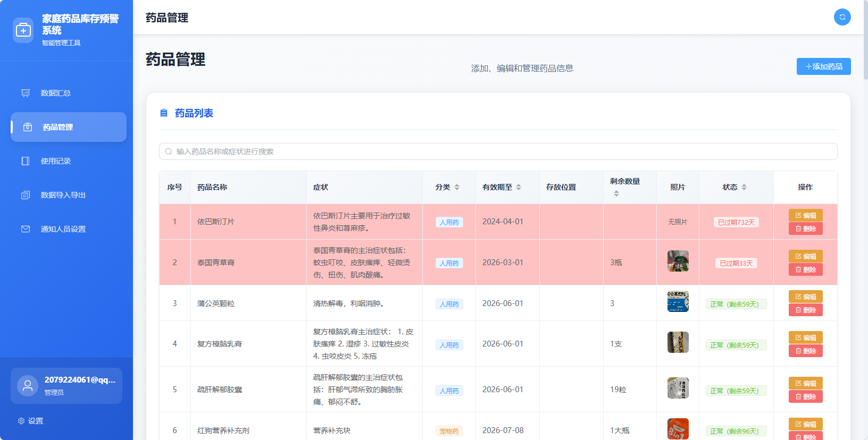This screenshot has width=868, height=440.
Task: Sort the table by 状态
Action: 744,187
